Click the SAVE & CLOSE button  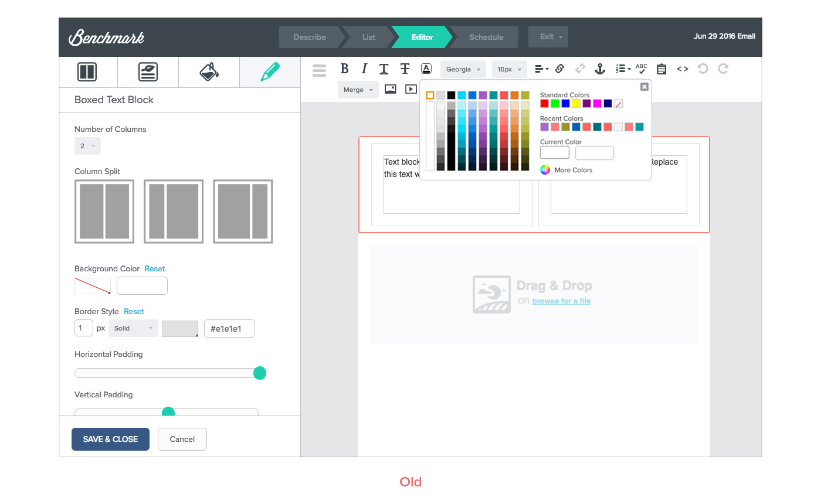click(x=110, y=439)
